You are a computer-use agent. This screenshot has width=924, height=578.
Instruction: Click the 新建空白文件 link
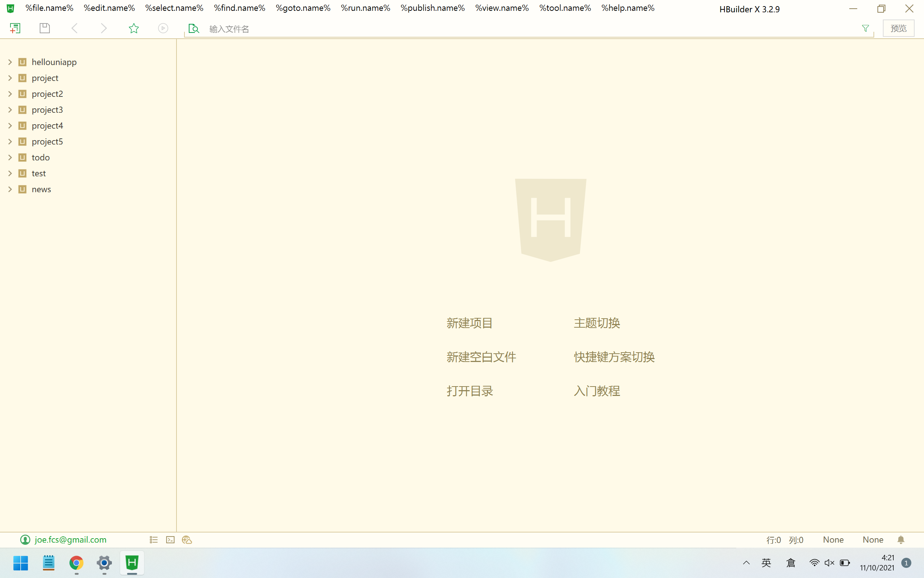click(x=481, y=357)
